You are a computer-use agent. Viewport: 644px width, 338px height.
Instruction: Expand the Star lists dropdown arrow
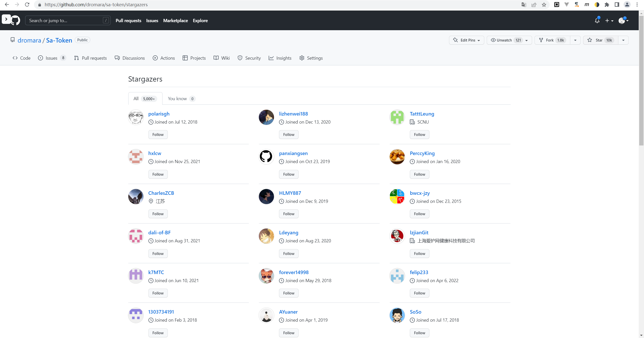pos(623,40)
